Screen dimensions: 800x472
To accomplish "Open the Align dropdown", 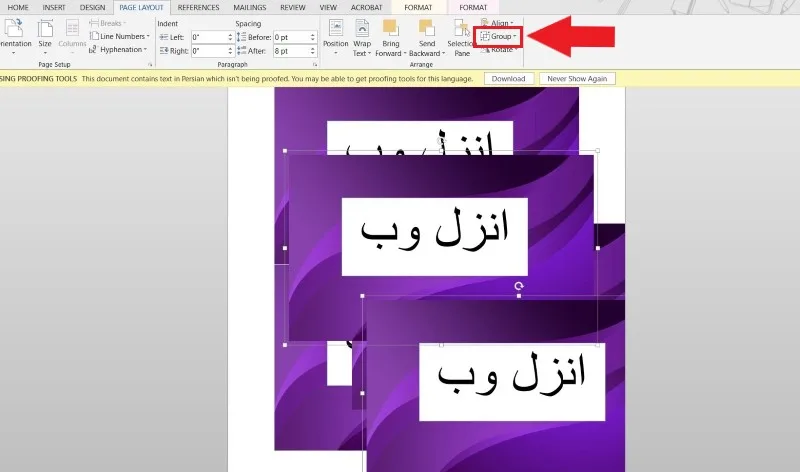I will (x=498, y=23).
